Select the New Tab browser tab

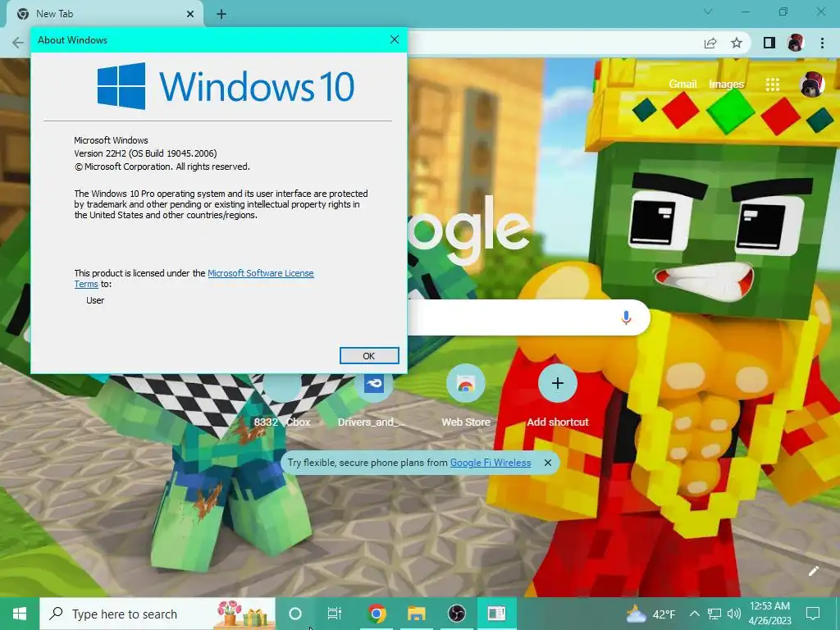[106, 14]
